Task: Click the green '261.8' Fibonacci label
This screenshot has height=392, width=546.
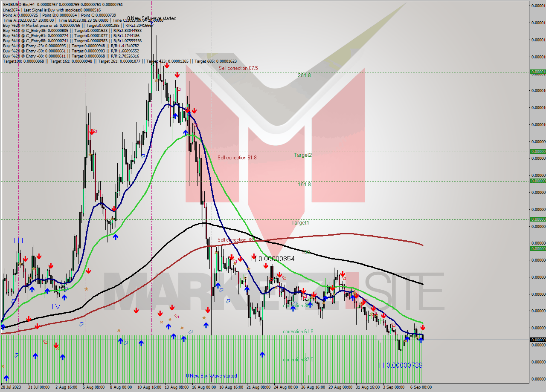Action: click(x=304, y=75)
